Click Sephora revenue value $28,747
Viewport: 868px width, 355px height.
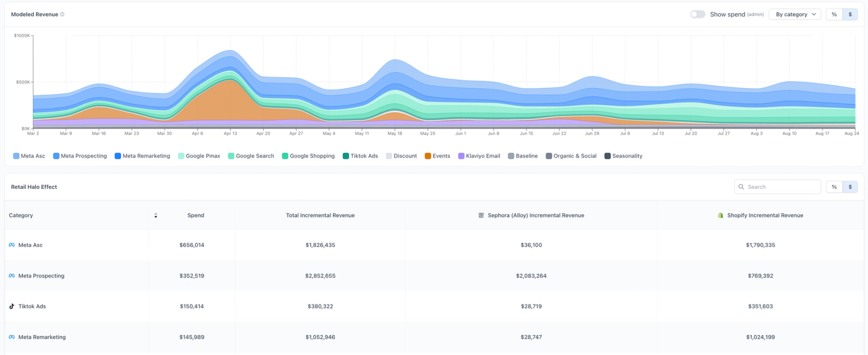pyautogui.click(x=531, y=337)
